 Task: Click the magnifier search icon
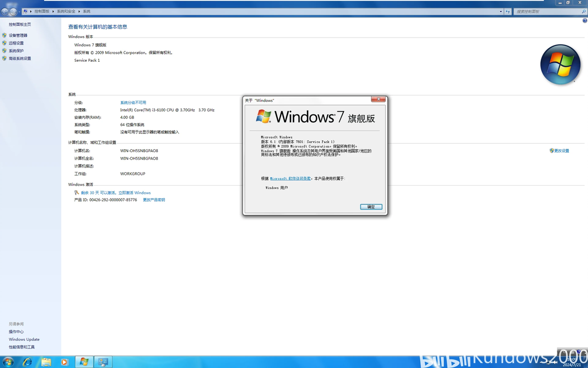coord(584,12)
